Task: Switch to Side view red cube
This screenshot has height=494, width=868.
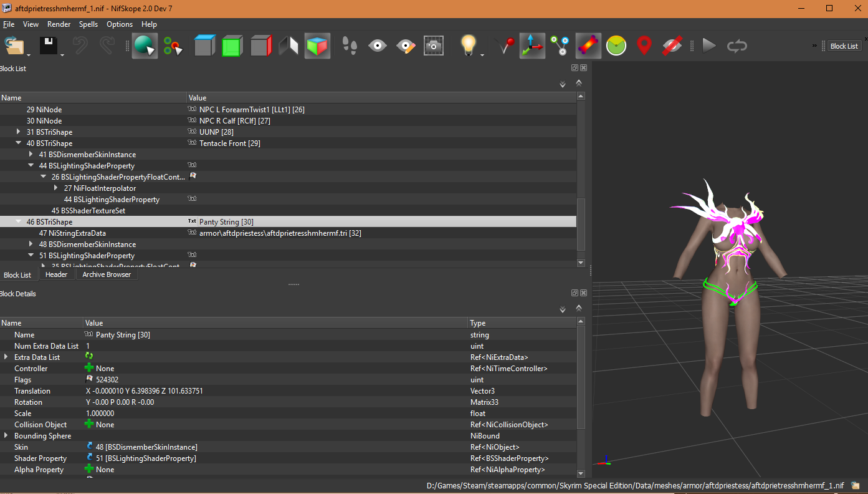Action: coord(260,46)
